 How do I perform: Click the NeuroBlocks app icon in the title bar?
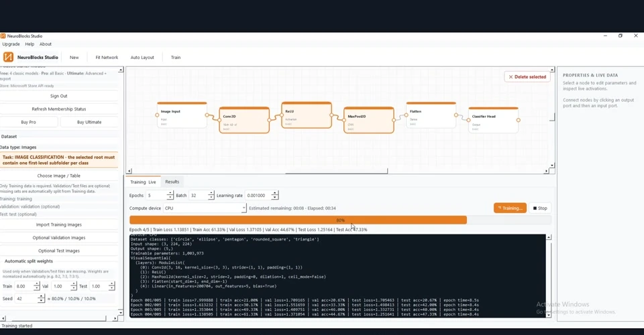click(x=3, y=36)
